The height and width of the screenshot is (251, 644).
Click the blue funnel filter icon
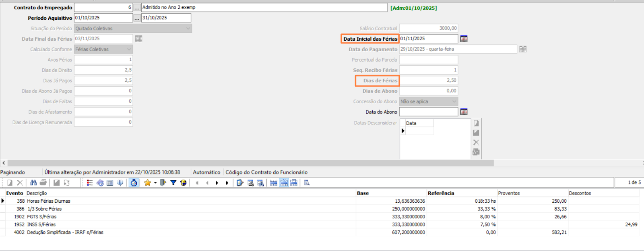point(173,183)
